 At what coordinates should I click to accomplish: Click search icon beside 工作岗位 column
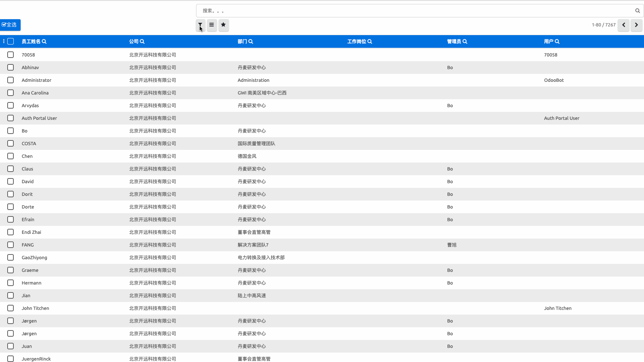(370, 42)
